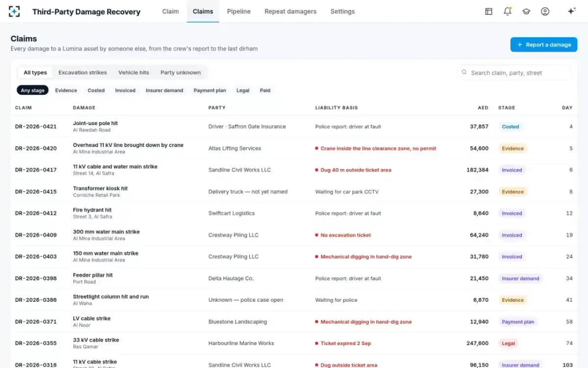The width and height of the screenshot is (588, 368).
Task: Click the LIABILITY BASIS column header
Action: tap(336, 107)
